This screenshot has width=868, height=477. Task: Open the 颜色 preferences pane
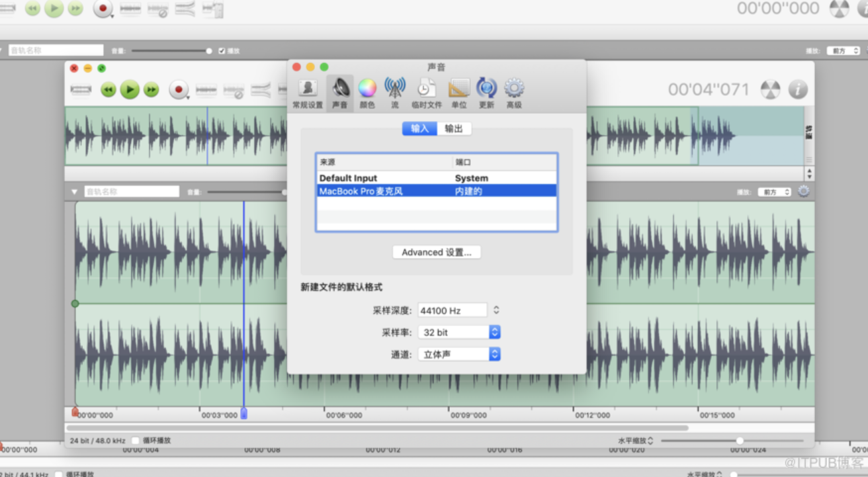pyautogui.click(x=367, y=91)
